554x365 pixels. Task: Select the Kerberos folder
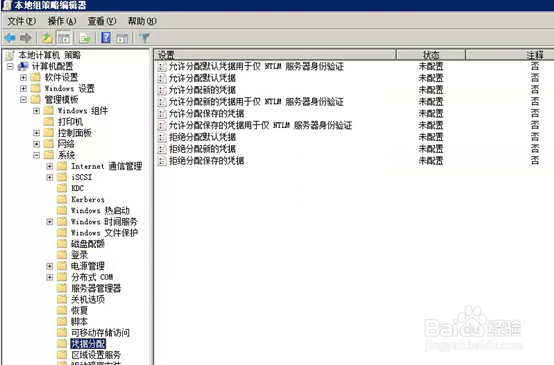click(88, 199)
